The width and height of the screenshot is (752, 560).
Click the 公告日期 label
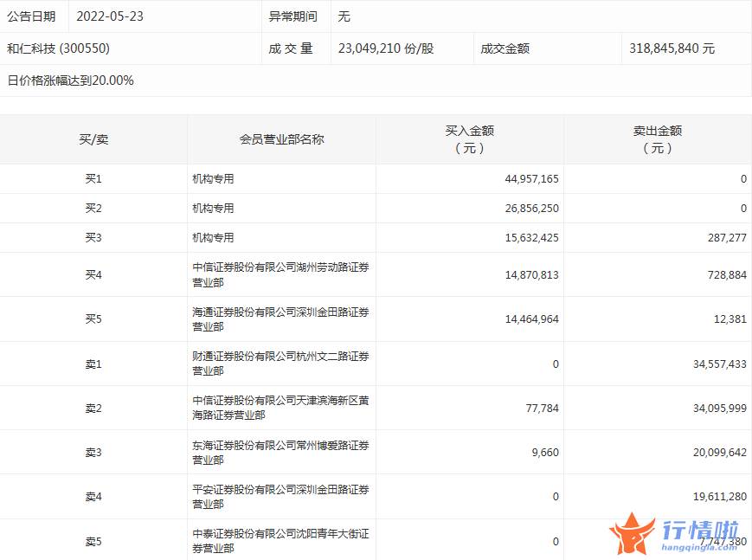(x=32, y=16)
